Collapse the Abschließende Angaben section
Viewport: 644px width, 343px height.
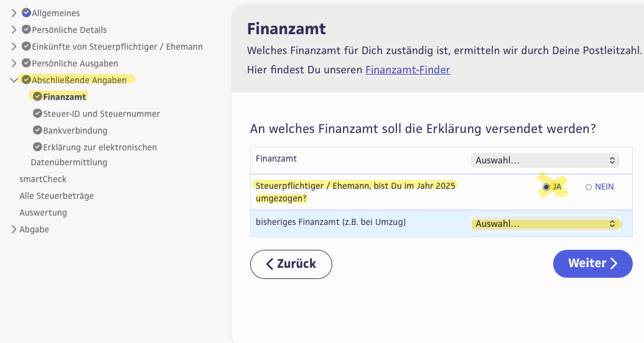[x=14, y=80]
